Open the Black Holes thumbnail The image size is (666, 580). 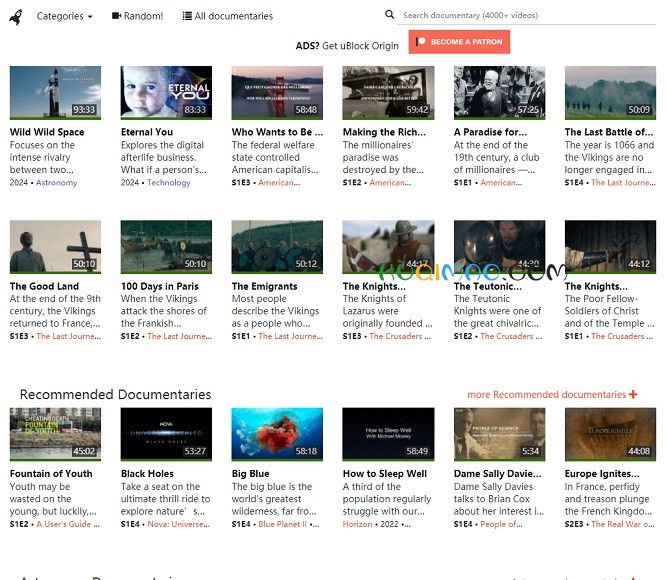pyautogui.click(x=166, y=434)
